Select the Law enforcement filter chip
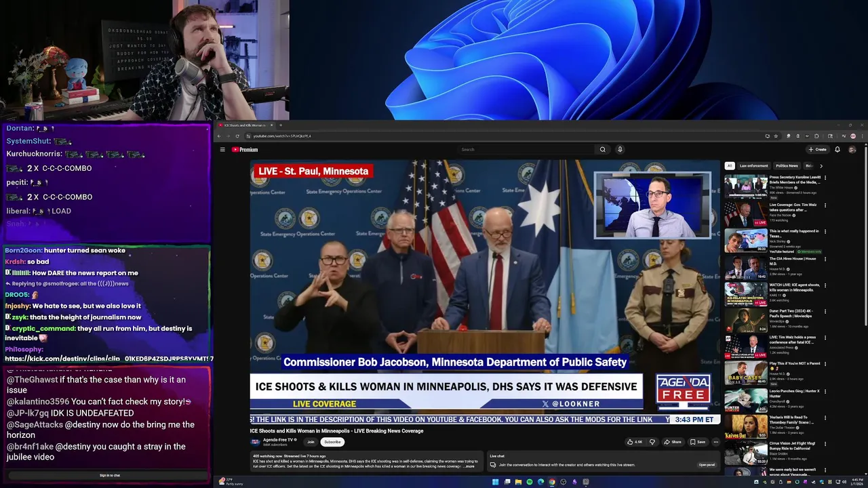 pos(754,165)
